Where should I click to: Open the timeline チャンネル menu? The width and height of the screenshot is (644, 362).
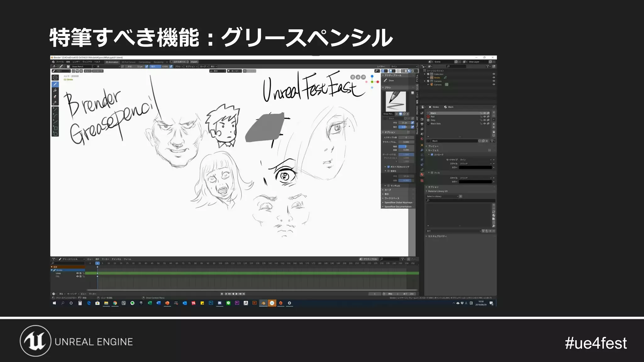[x=116, y=259]
